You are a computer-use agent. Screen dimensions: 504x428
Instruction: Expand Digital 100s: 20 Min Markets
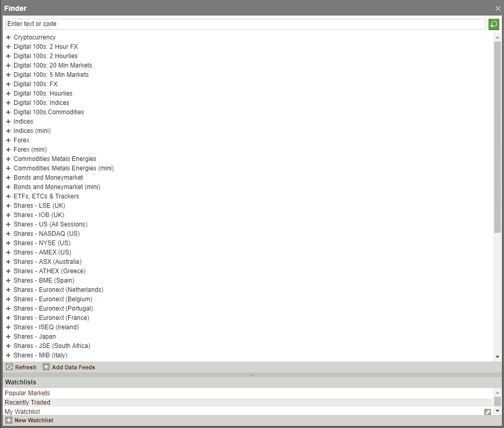click(8, 65)
